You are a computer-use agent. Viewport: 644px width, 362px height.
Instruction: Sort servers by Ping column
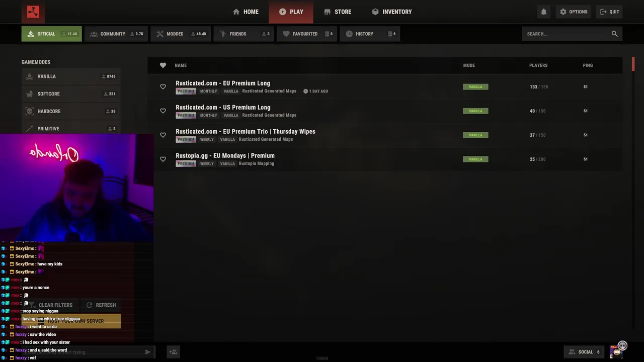click(x=588, y=65)
